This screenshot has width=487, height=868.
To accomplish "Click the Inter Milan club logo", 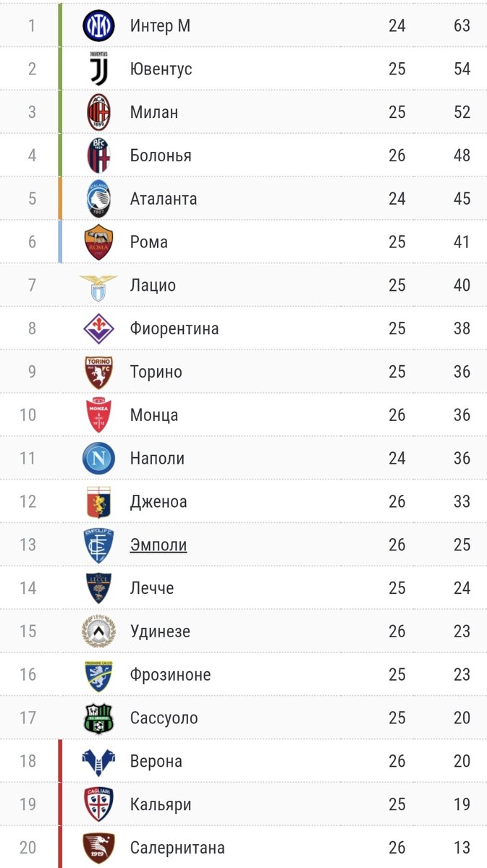I will [x=98, y=26].
